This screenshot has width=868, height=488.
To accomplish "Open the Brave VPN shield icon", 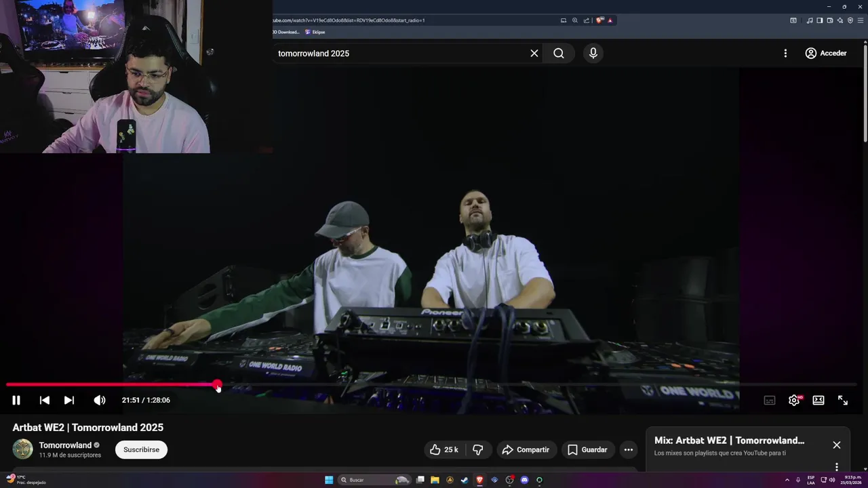I will [850, 20].
